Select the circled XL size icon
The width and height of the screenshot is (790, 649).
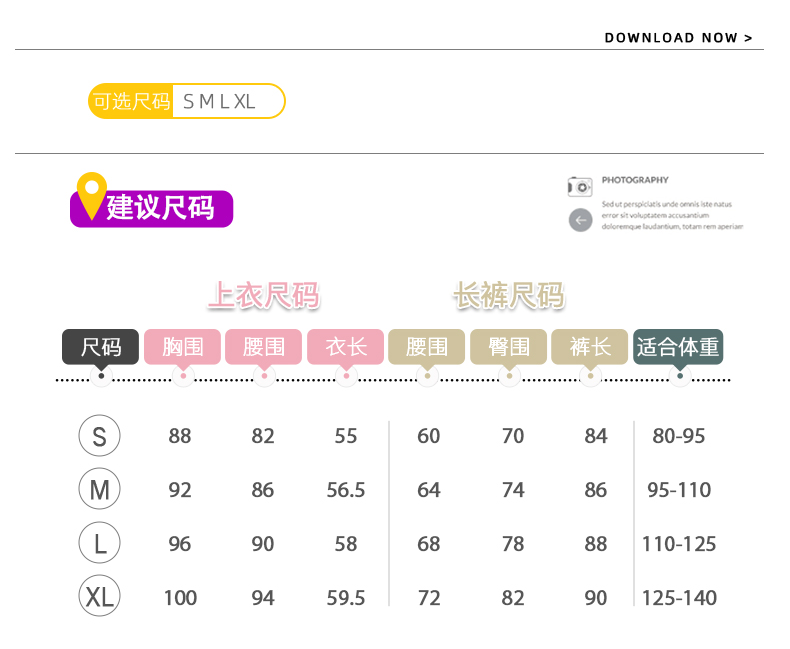100,596
